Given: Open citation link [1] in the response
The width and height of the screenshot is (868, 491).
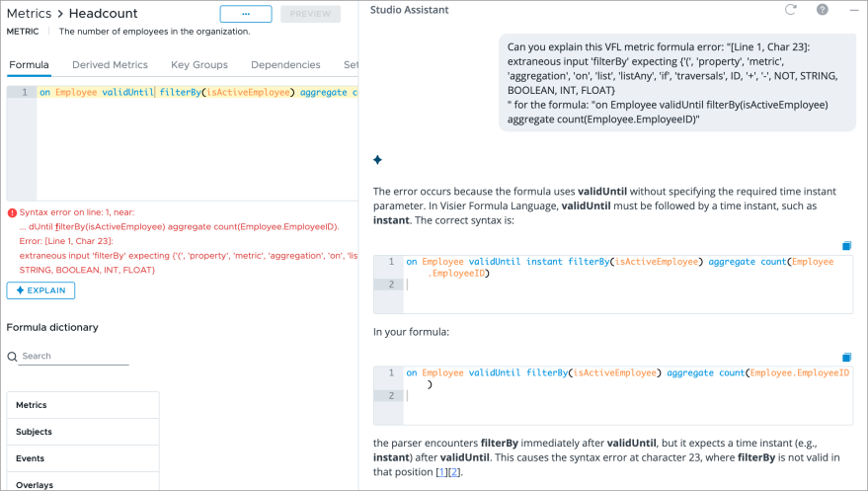Looking at the screenshot, I should click(x=441, y=472).
